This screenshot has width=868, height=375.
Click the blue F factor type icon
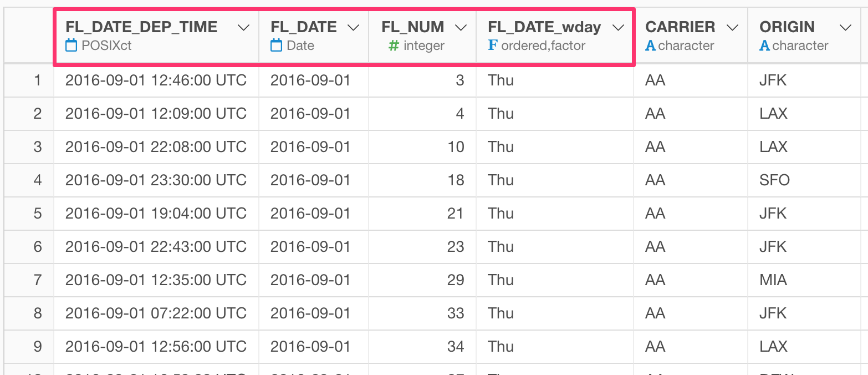coord(492,45)
